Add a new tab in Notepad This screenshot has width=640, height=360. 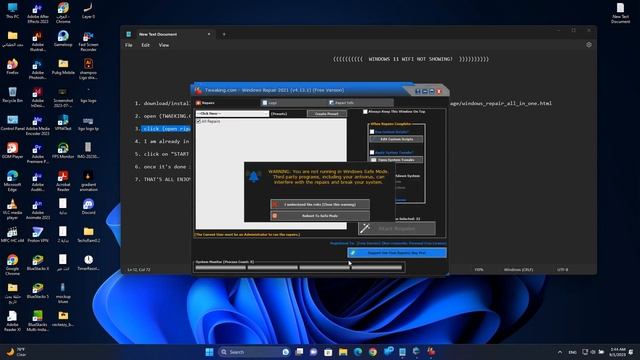tap(224, 34)
